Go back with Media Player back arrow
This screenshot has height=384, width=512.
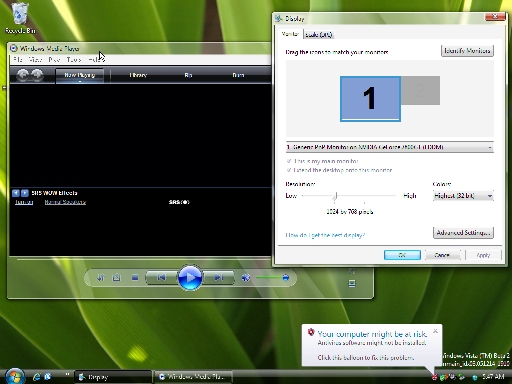[x=23, y=75]
